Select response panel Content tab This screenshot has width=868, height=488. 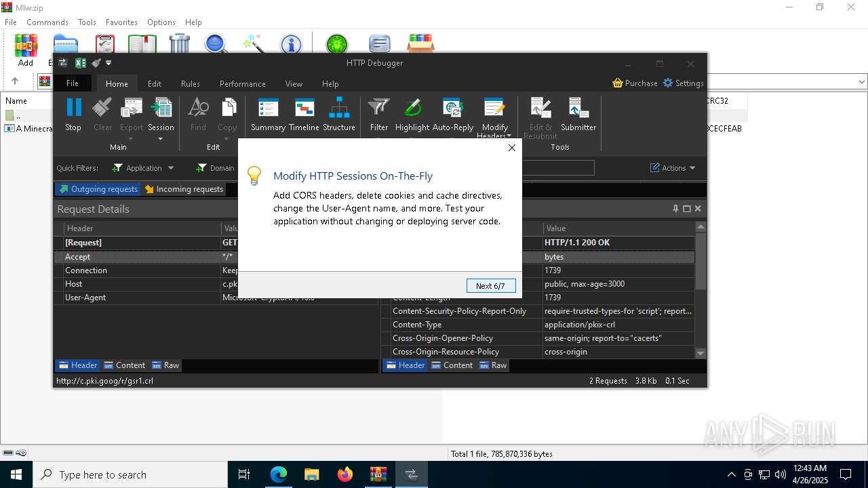[x=452, y=365]
